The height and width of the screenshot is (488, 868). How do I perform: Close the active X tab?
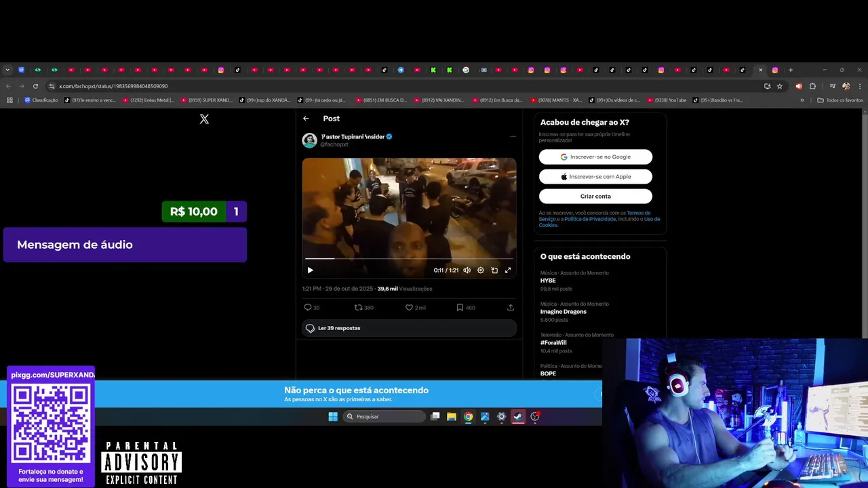click(x=760, y=70)
